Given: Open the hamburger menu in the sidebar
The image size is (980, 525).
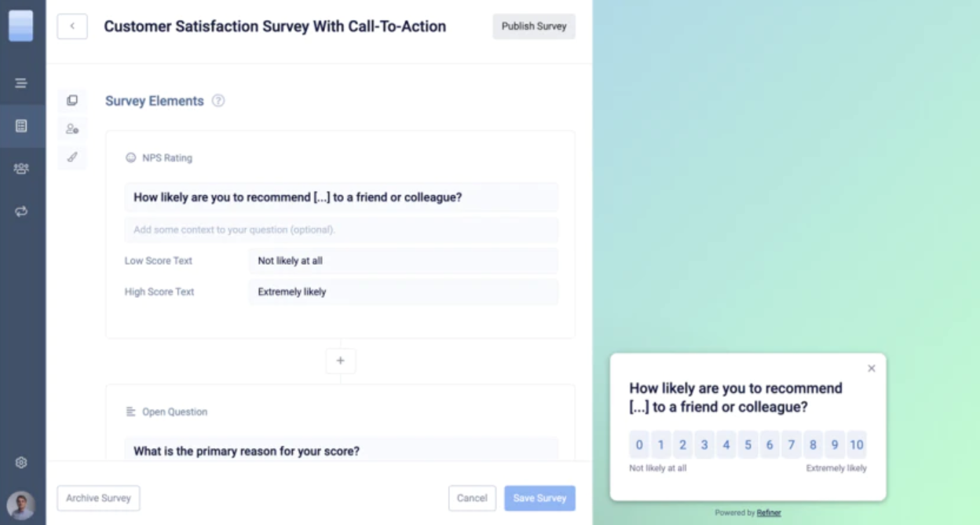Looking at the screenshot, I should 21,83.
